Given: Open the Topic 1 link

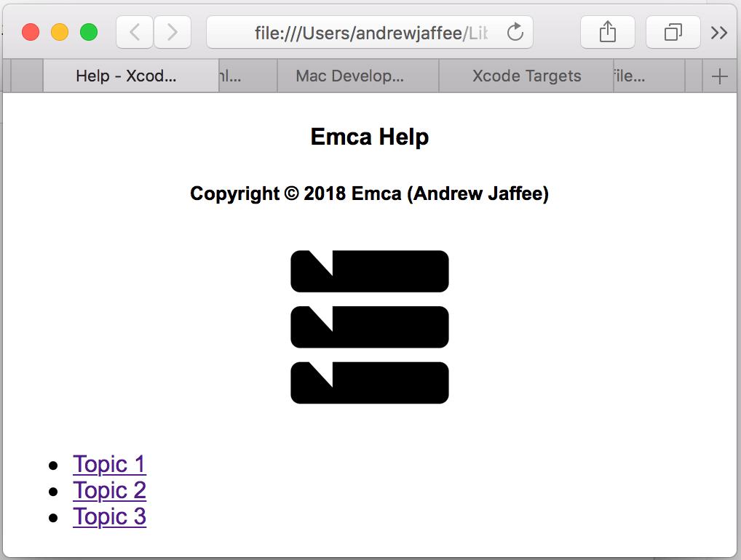Looking at the screenshot, I should point(109,464).
